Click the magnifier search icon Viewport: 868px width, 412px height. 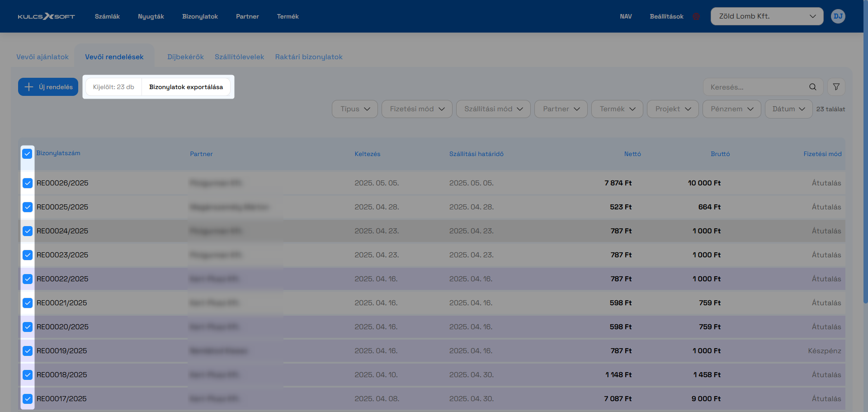[x=812, y=87]
